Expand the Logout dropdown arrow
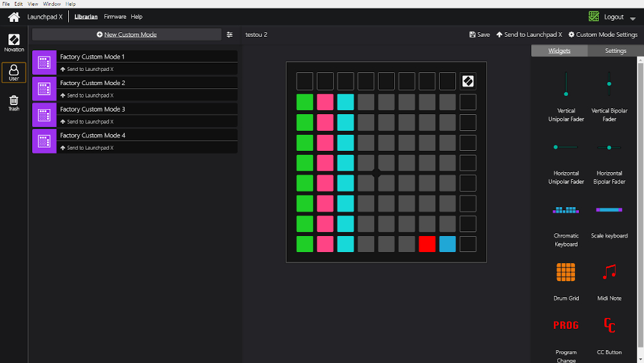The width and height of the screenshot is (644, 363). coord(632,18)
